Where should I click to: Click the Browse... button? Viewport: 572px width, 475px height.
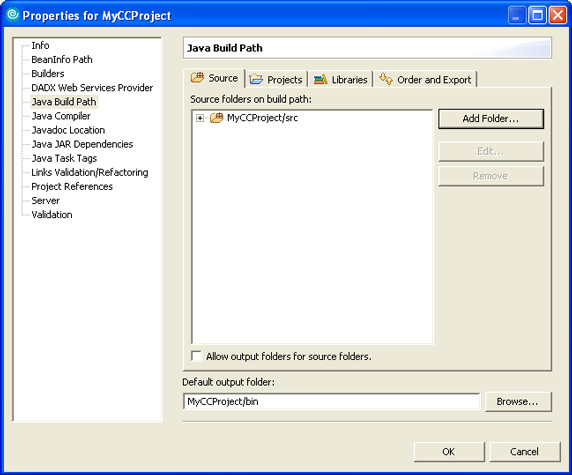click(518, 402)
